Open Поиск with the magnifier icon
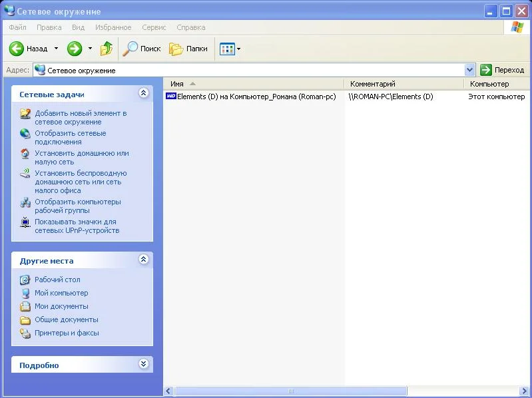 pyautogui.click(x=131, y=49)
